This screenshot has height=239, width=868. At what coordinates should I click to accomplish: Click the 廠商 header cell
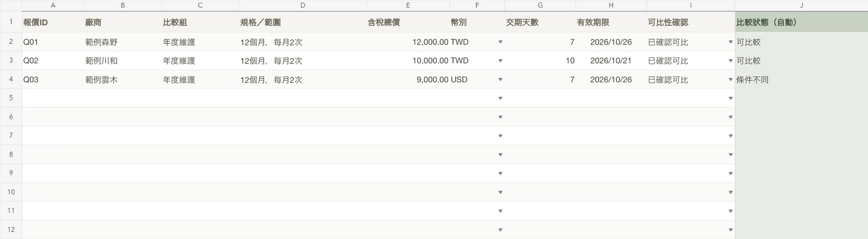[123, 22]
